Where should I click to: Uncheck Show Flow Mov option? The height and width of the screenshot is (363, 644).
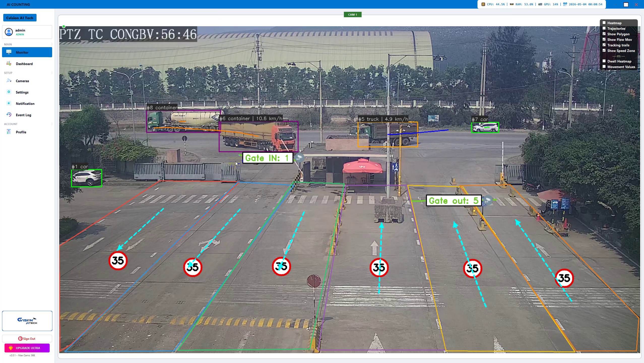pos(604,39)
